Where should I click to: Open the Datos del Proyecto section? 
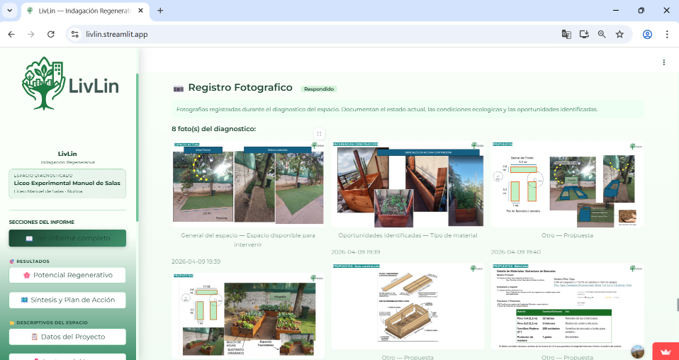[x=67, y=337]
